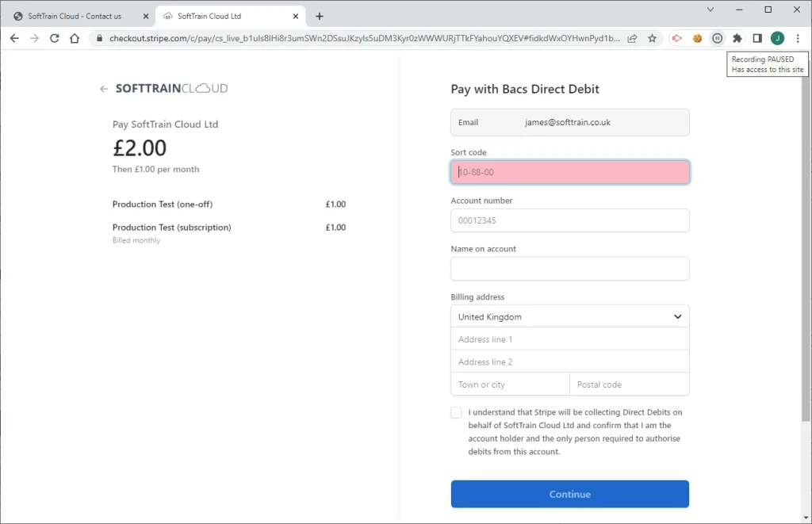The width and height of the screenshot is (812, 524).
Task: Open the Billing address country dropdown
Action: point(569,316)
